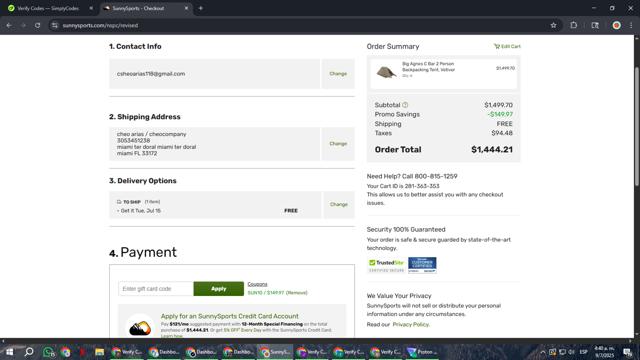Open the Chrome side panel icon

[x=595, y=25]
